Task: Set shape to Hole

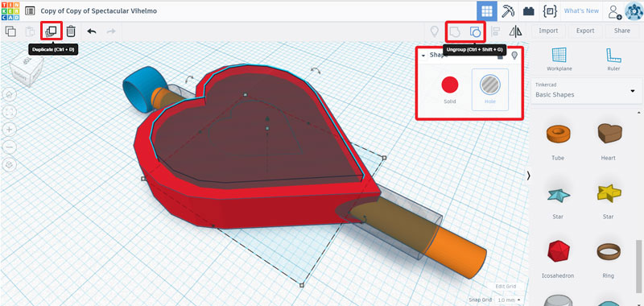Action: (x=490, y=89)
